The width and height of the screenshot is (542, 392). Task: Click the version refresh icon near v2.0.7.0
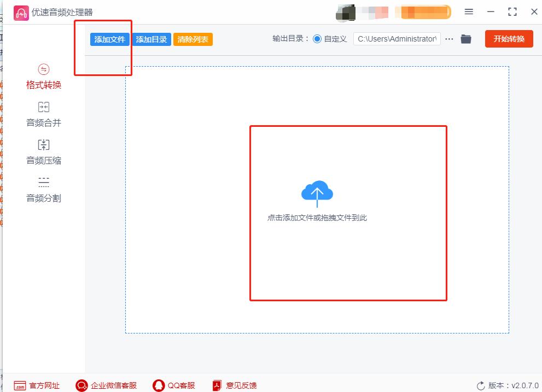pyautogui.click(x=481, y=385)
